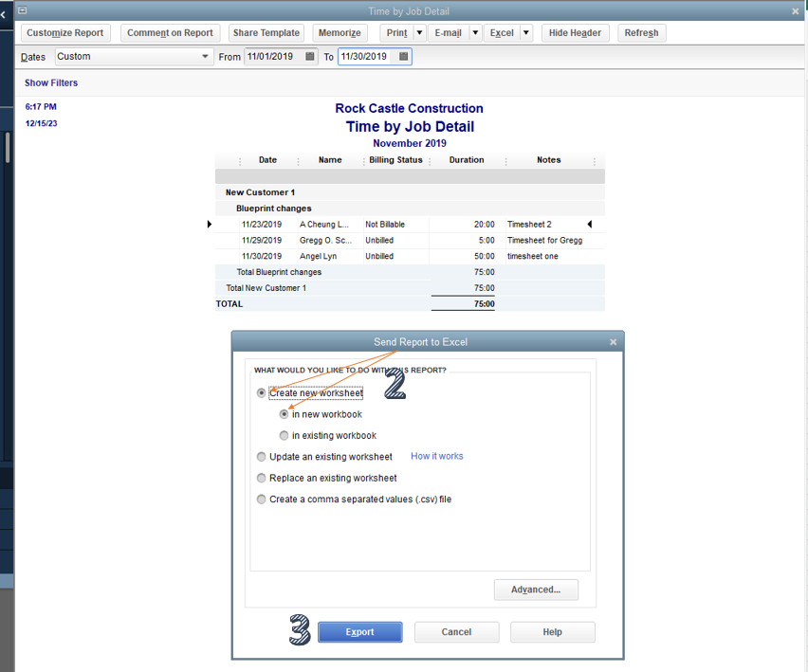Click the Time by Job Detail report title
This screenshot has height=672, width=808.
tap(410, 127)
